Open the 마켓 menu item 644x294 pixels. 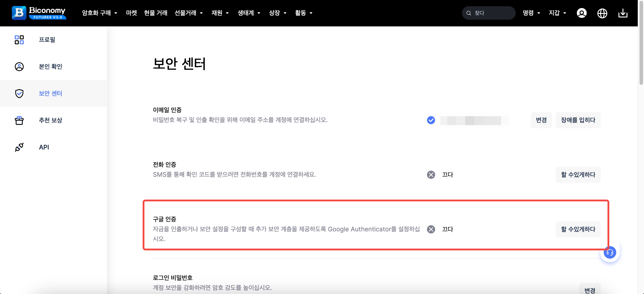click(131, 13)
